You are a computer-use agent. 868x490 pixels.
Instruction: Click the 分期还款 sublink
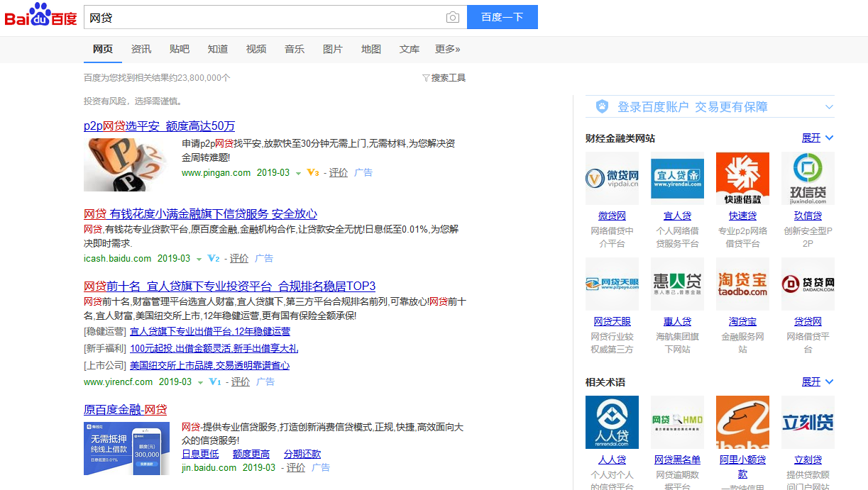click(x=302, y=454)
